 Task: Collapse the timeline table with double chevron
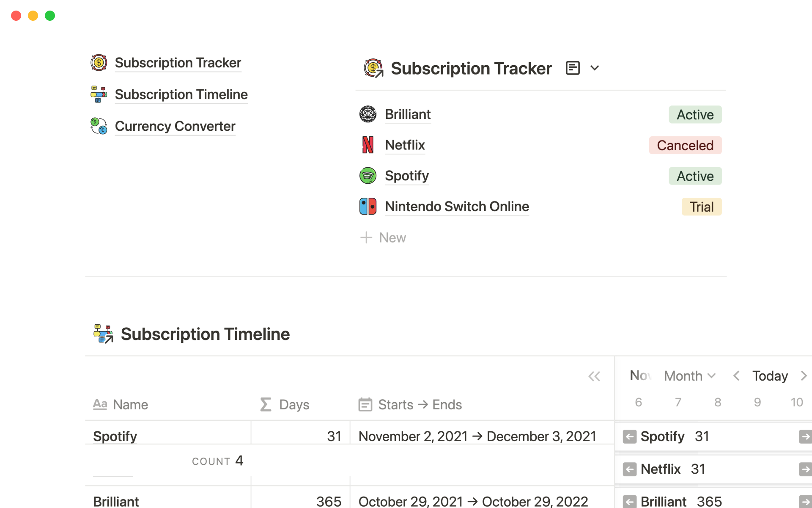pos(594,376)
